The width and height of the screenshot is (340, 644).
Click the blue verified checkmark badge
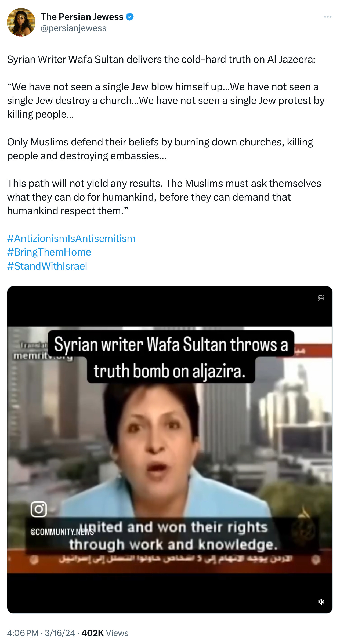coord(130,17)
